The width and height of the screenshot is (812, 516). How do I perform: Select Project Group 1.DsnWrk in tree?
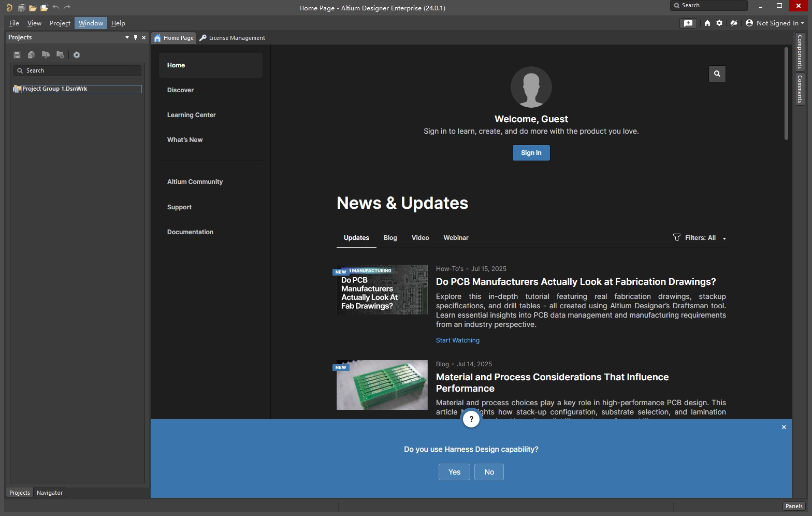[x=54, y=89]
